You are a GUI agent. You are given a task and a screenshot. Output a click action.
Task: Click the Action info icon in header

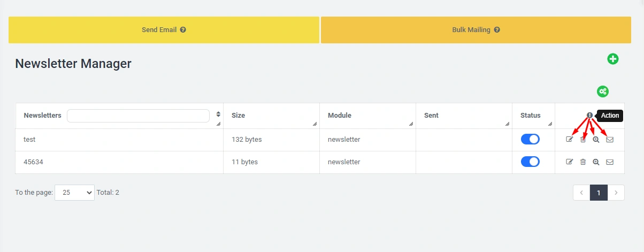(589, 115)
